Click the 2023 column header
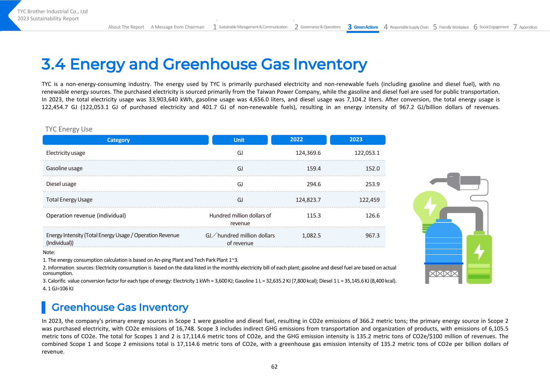The width and height of the screenshot is (550, 392). click(358, 140)
